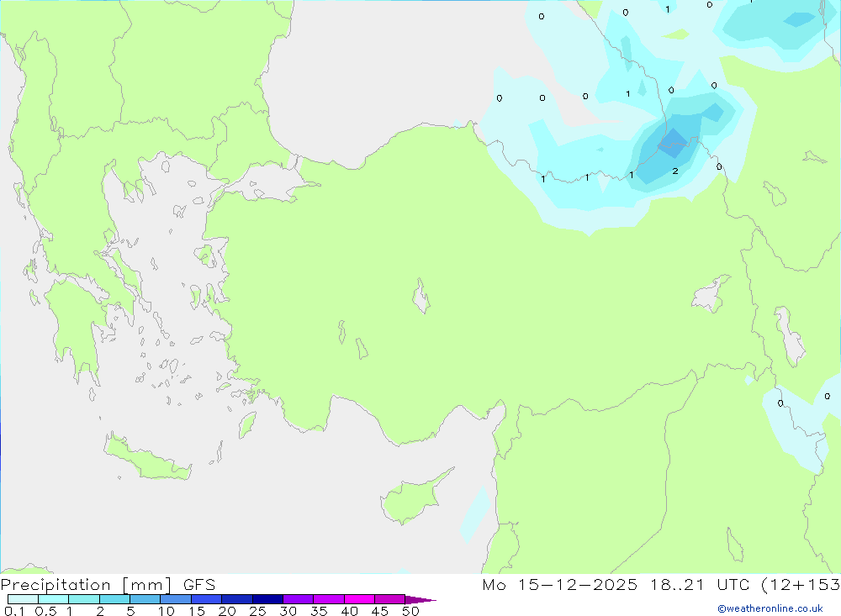This screenshot has width=841, height=616.
Task: Click the 'Mo 15-12-2025' date text
Action: pos(560,585)
